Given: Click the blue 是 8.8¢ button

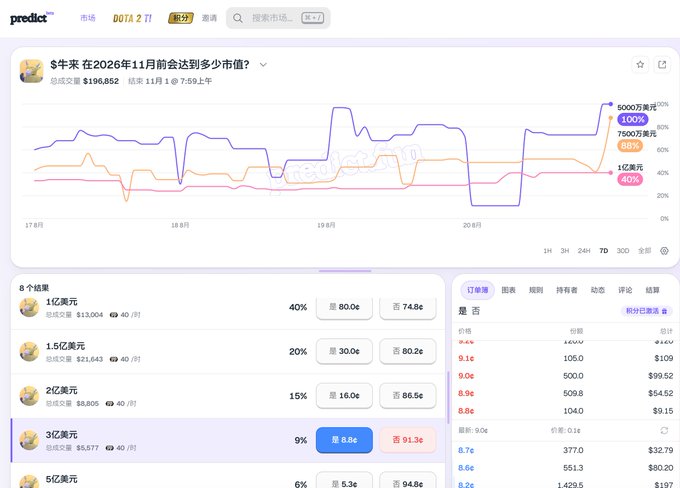Looking at the screenshot, I should click(x=344, y=440).
